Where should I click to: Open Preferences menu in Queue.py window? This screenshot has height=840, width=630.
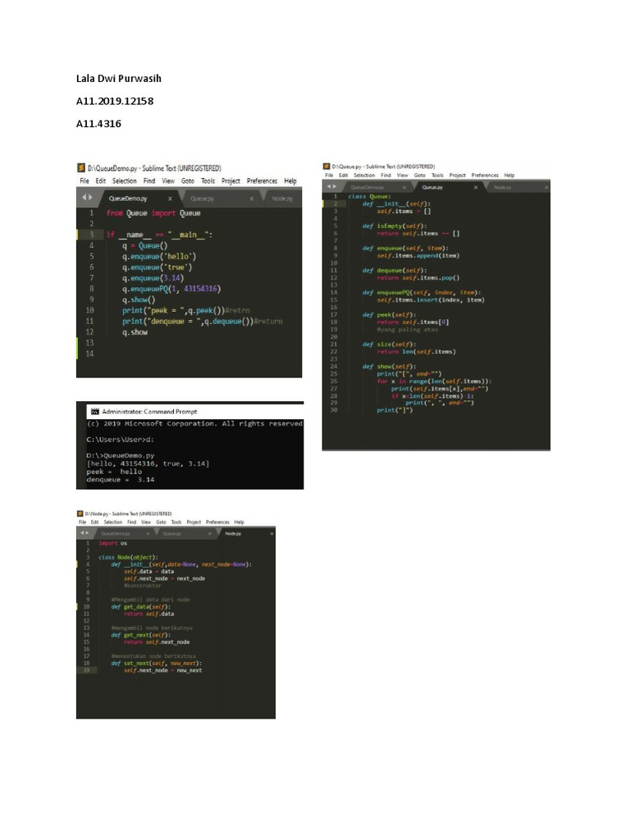(485, 176)
